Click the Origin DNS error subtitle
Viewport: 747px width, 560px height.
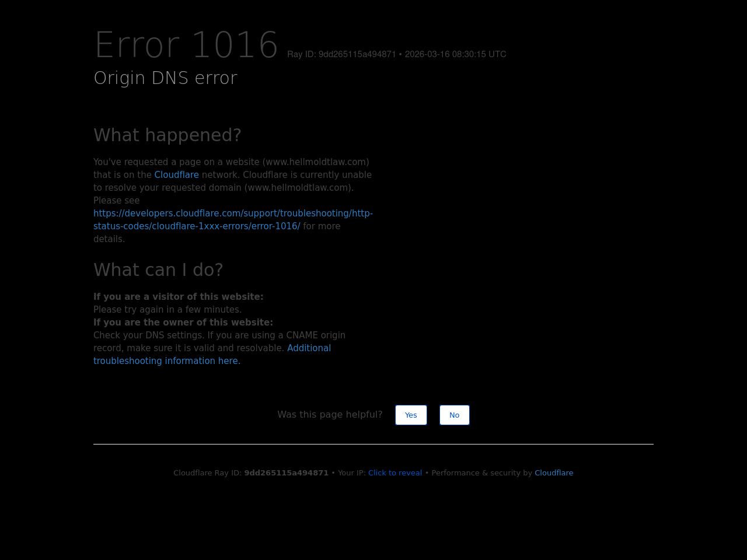[165, 78]
